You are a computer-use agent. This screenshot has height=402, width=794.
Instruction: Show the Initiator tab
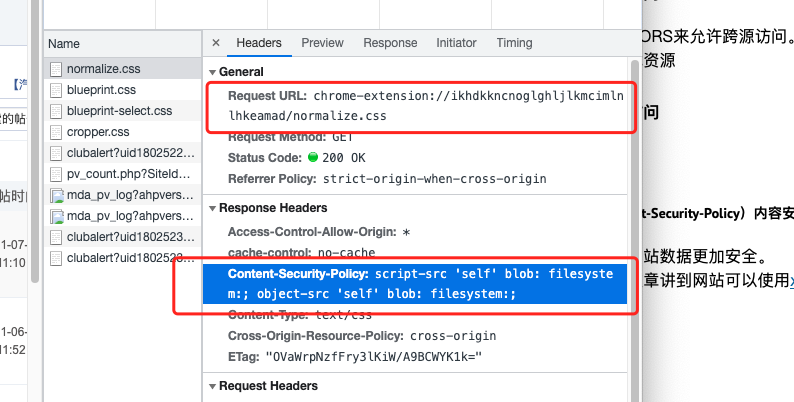pyautogui.click(x=456, y=43)
